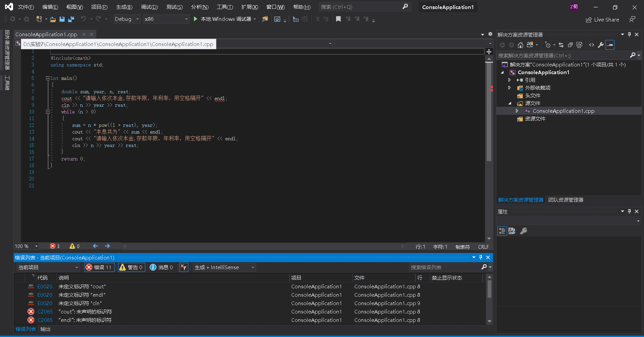The height and width of the screenshot is (337, 644).
Task: Start debugging with the green play button
Action: (x=196, y=19)
